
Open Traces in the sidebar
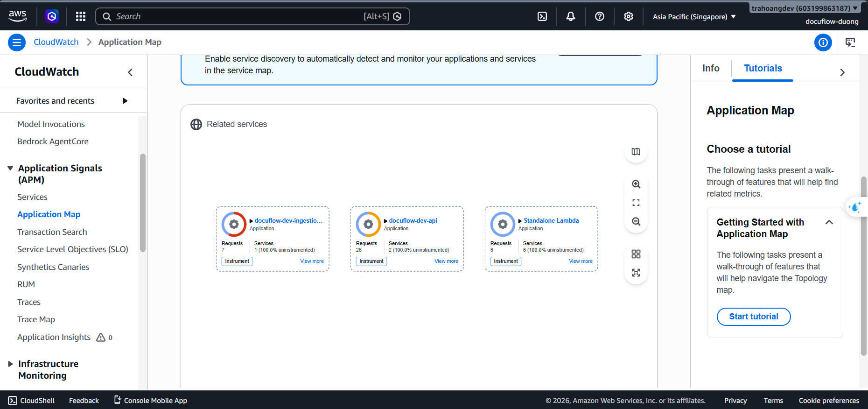point(29,302)
